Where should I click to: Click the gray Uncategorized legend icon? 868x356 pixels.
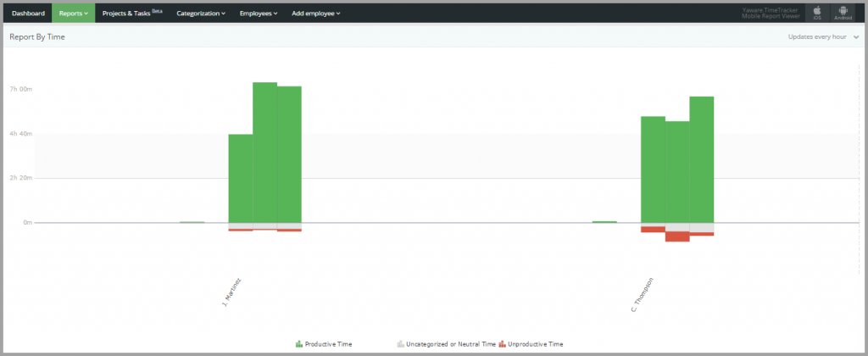(400, 344)
